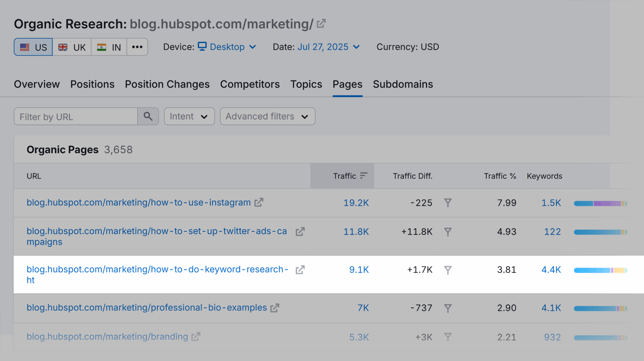Switch database to IN

(x=109, y=47)
